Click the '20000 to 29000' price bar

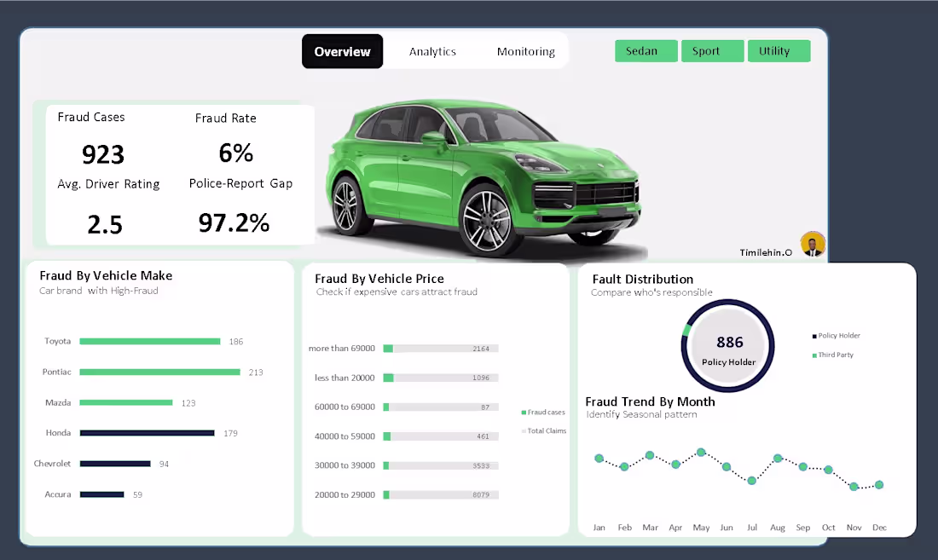441,495
